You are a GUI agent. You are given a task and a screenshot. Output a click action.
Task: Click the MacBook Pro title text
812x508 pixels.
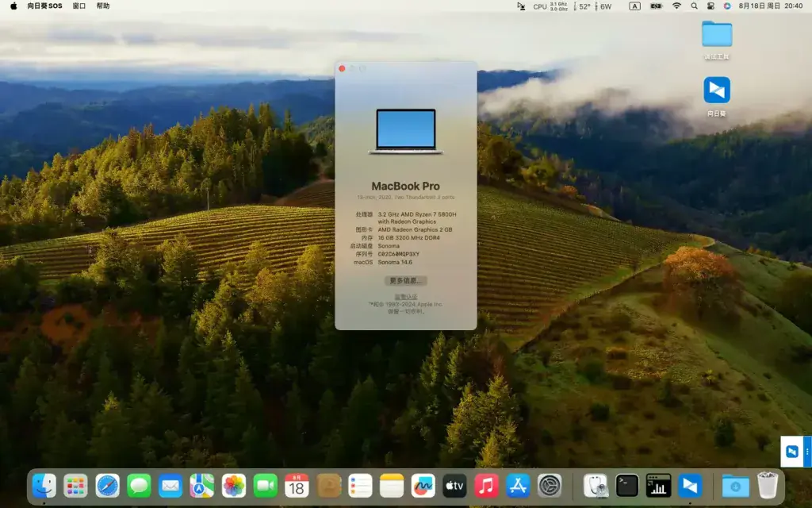tap(405, 186)
